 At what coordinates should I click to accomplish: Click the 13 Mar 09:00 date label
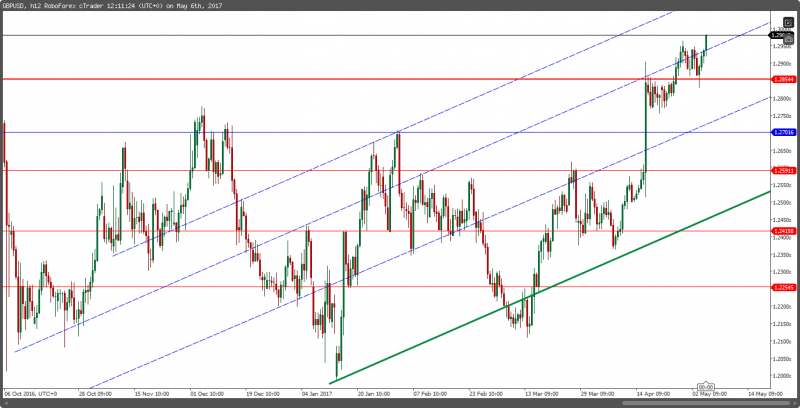coord(541,394)
